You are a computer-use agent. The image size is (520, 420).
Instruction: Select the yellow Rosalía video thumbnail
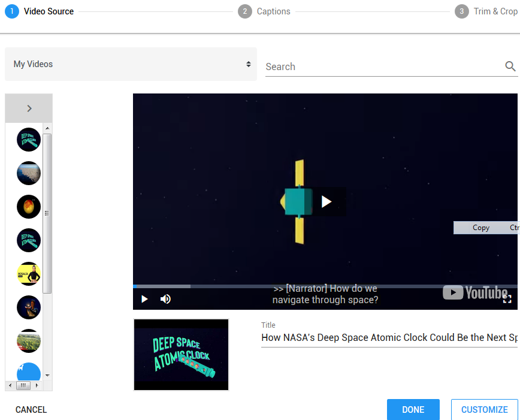tap(29, 274)
